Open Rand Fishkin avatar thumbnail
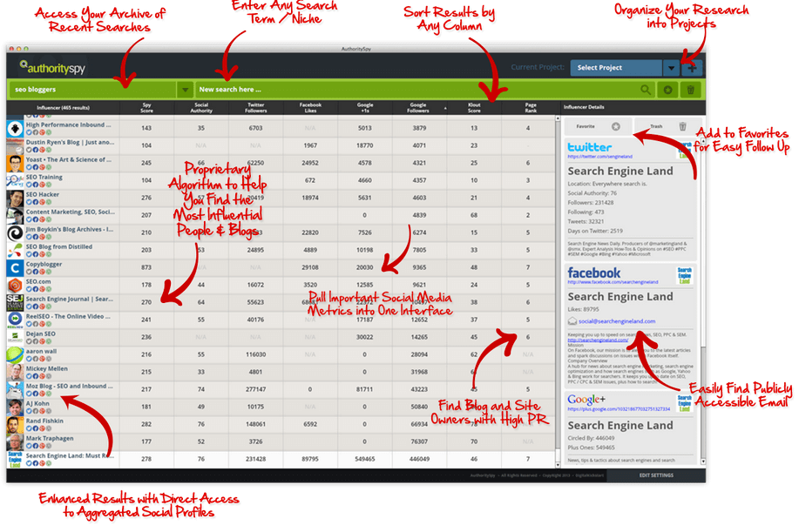 coord(15,425)
